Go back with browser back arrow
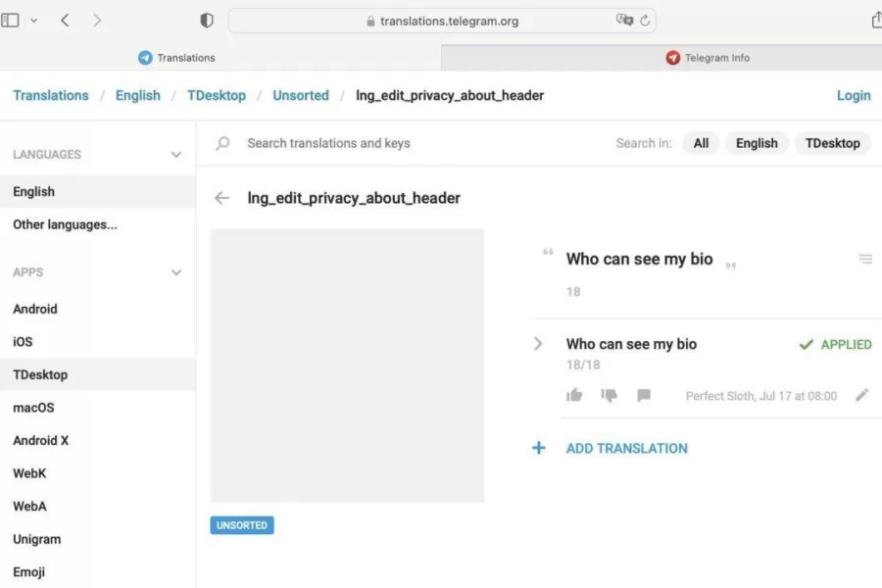Image resolution: width=882 pixels, height=588 pixels. [x=65, y=21]
